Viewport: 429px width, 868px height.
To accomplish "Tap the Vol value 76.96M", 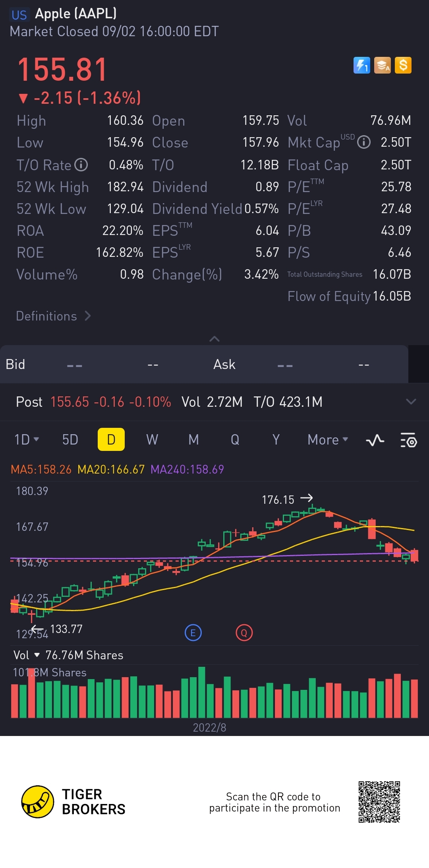I will (x=391, y=120).
